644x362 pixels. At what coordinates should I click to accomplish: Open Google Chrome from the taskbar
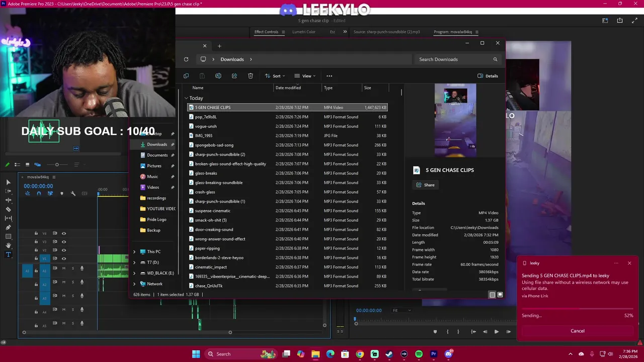(360, 354)
